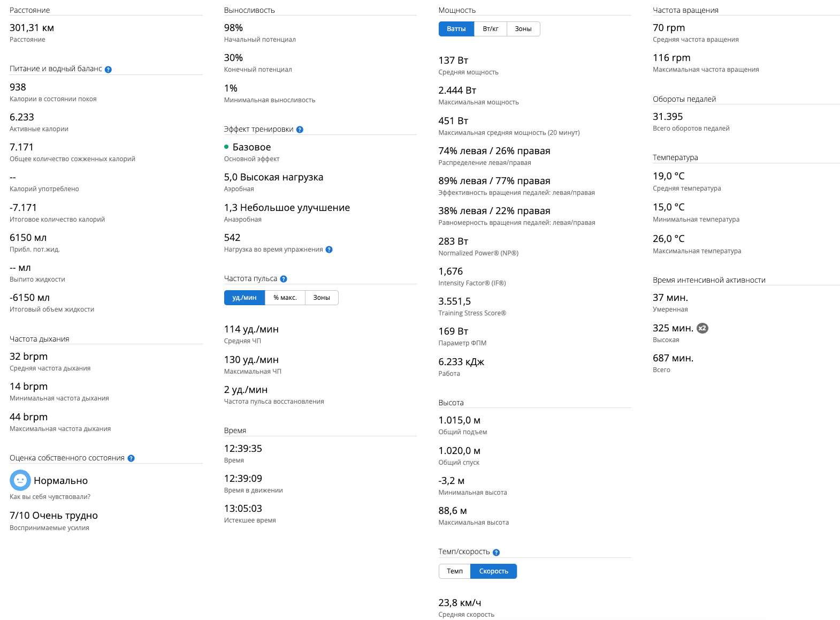Switch heart rate to % макс.
This screenshot has height=620, width=840.
click(285, 298)
